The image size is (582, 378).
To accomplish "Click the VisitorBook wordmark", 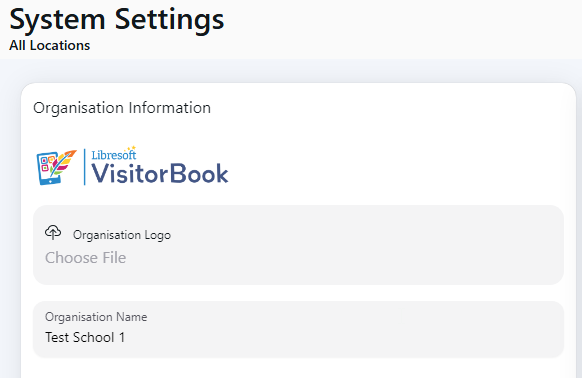I will coord(160,173).
